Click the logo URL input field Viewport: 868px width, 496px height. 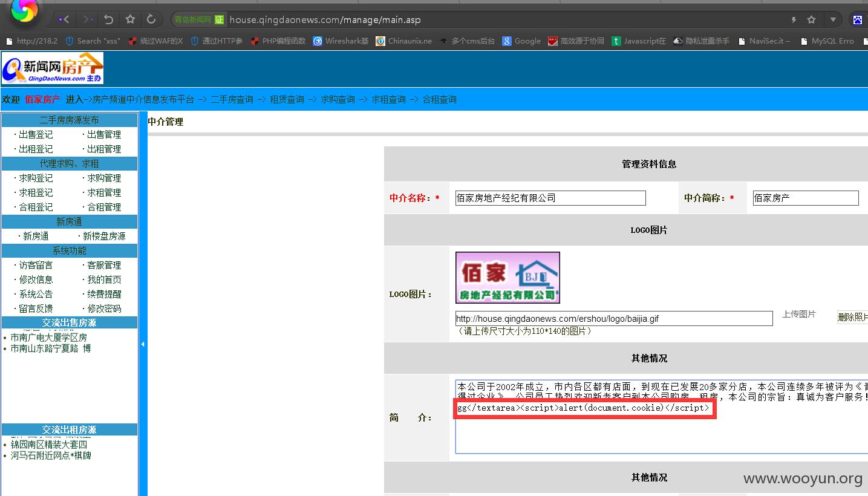point(614,318)
